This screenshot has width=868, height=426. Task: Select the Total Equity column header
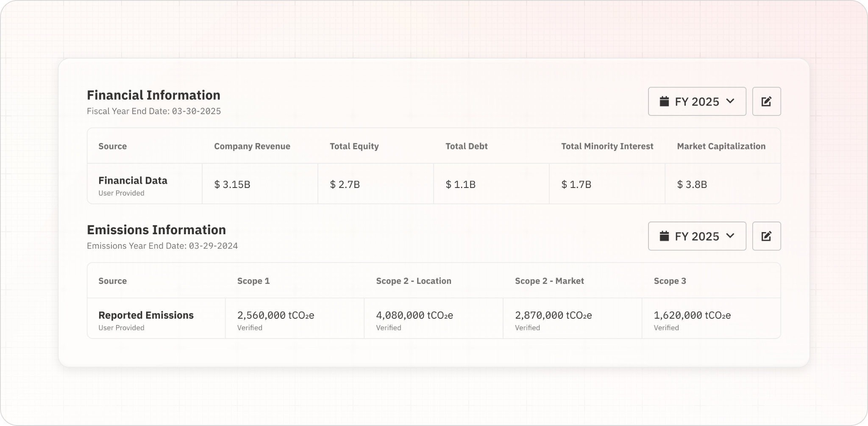tap(354, 146)
